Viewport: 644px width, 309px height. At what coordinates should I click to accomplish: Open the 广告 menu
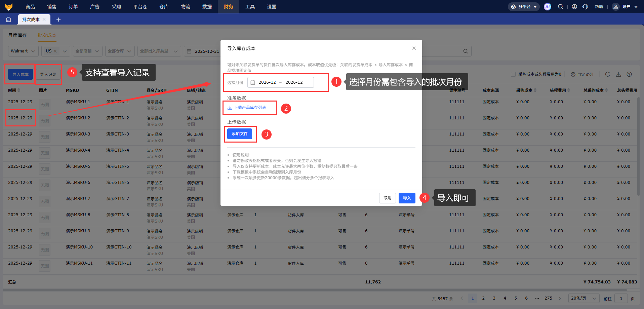tap(95, 7)
